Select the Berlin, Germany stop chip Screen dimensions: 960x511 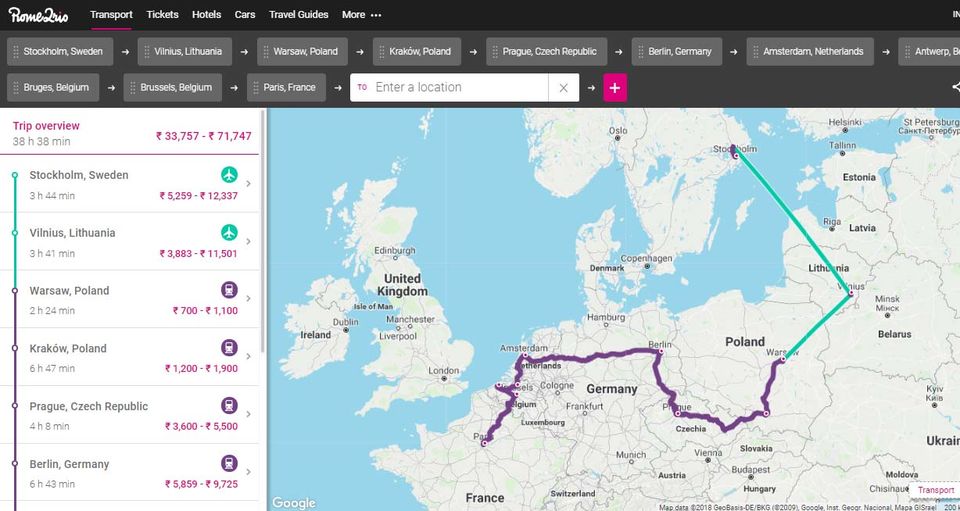tap(677, 51)
